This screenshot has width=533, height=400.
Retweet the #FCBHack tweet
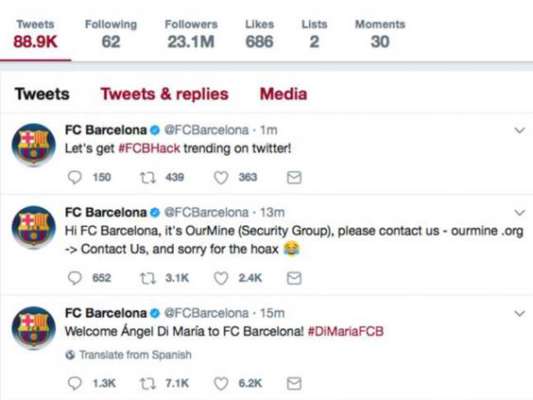148,177
